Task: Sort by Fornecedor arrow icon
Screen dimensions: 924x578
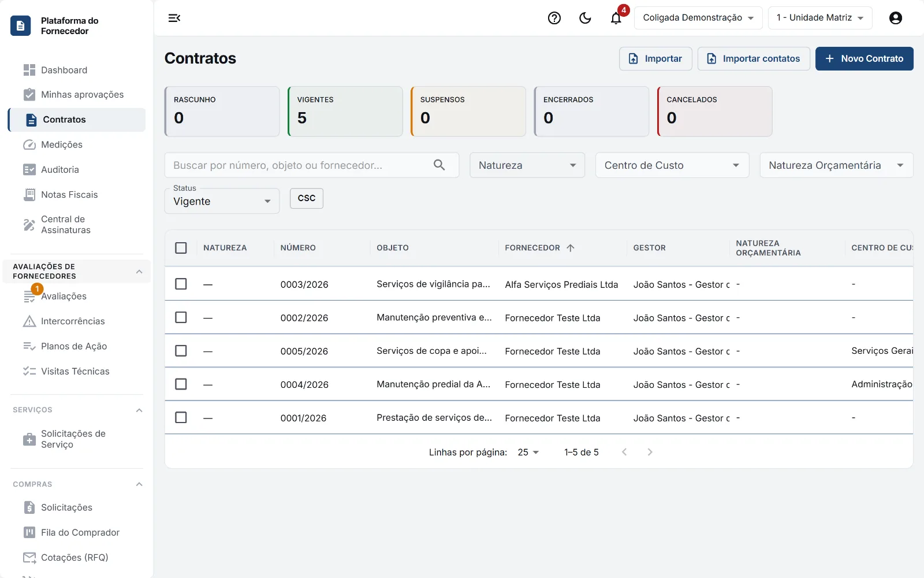Action: 571,248
